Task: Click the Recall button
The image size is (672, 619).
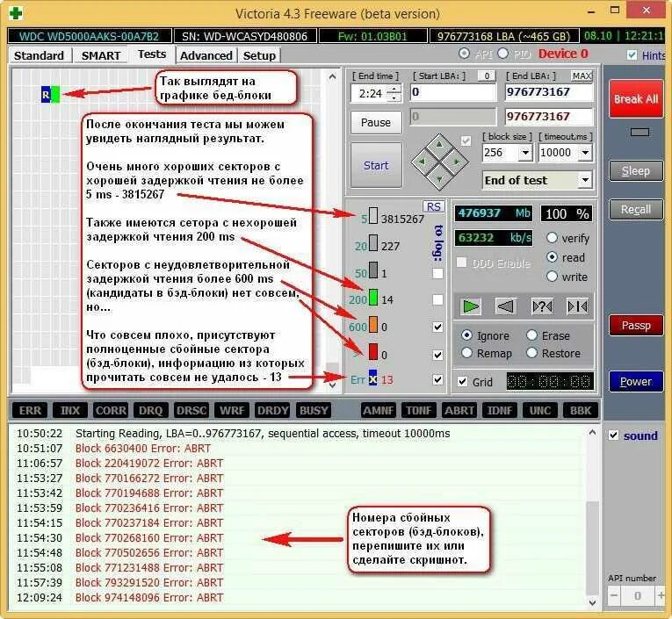Action: point(636,210)
